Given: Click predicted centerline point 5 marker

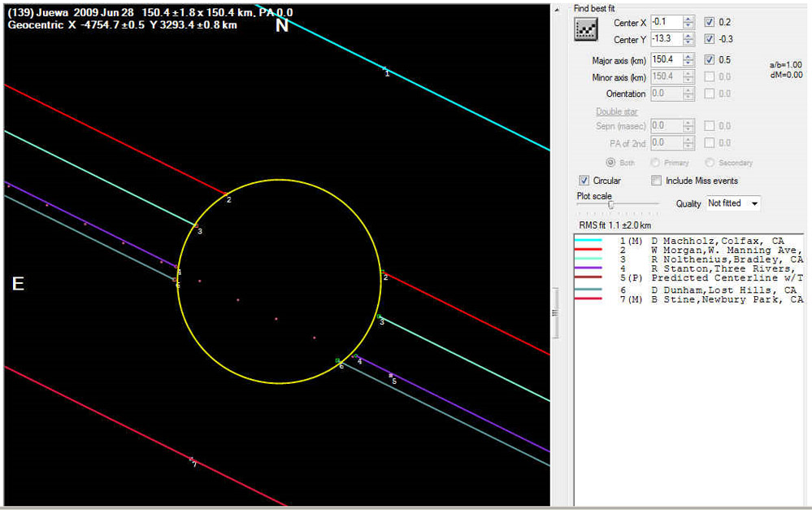Looking at the screenshot, I should 391,375.
